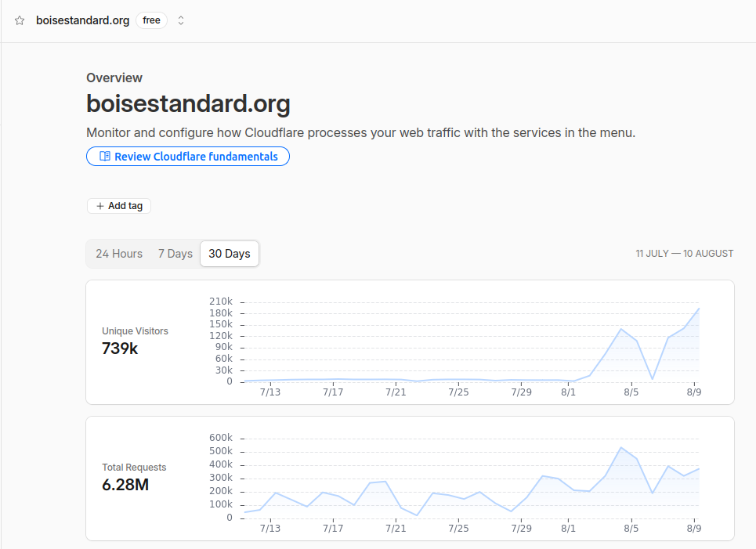Click the Overview heading text
This screenshot has width=756, height=549.
click(x=114, y=78)
